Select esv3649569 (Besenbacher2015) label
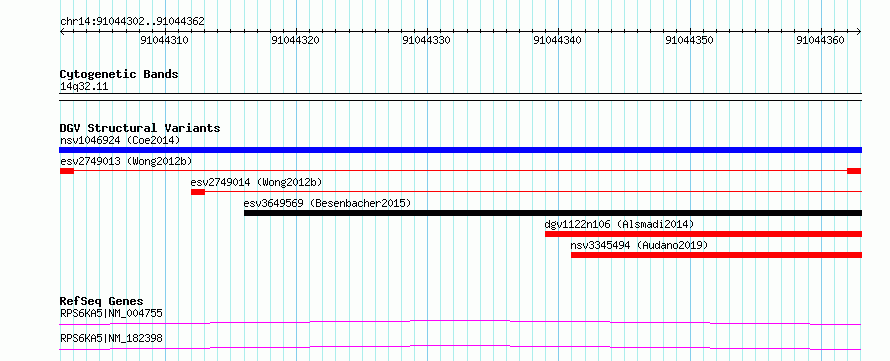Screen dimensions: 890x361 [328, 203]
